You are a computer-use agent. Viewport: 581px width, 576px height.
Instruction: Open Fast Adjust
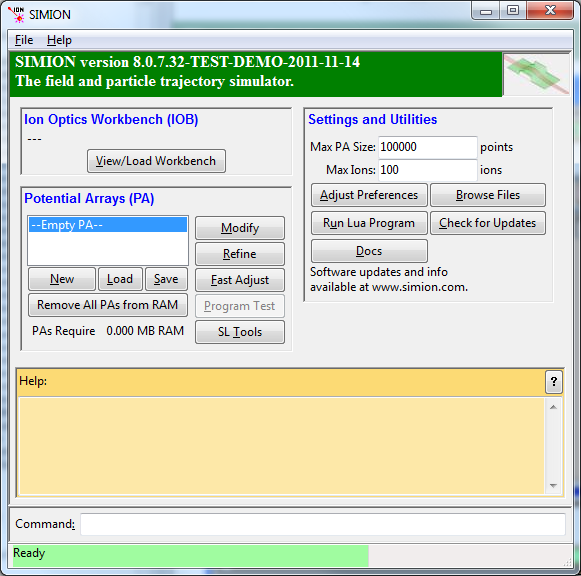pyautogui.click(x=240, y=280)
